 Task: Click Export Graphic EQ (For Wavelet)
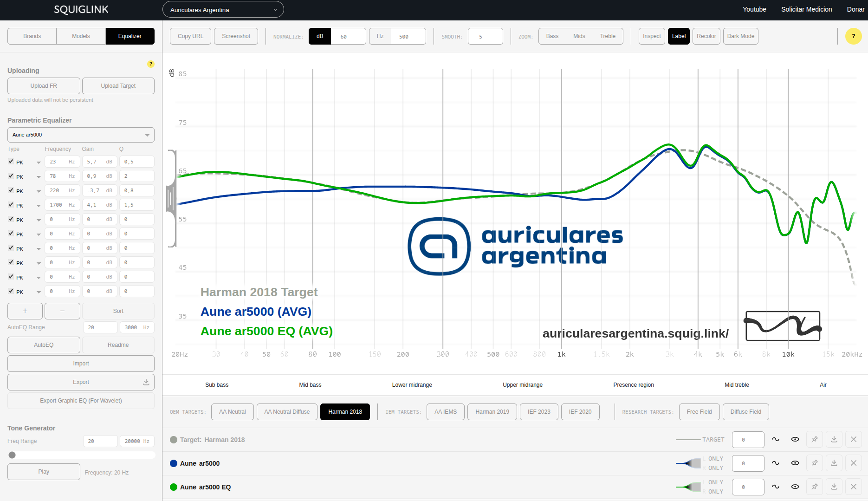(x=81, y=401)
